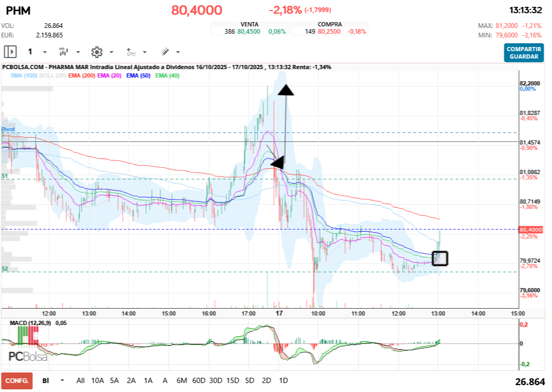Screen dimensions: 552x392
Task: Click the MACD (12,26,9) label
Action: 30,323
